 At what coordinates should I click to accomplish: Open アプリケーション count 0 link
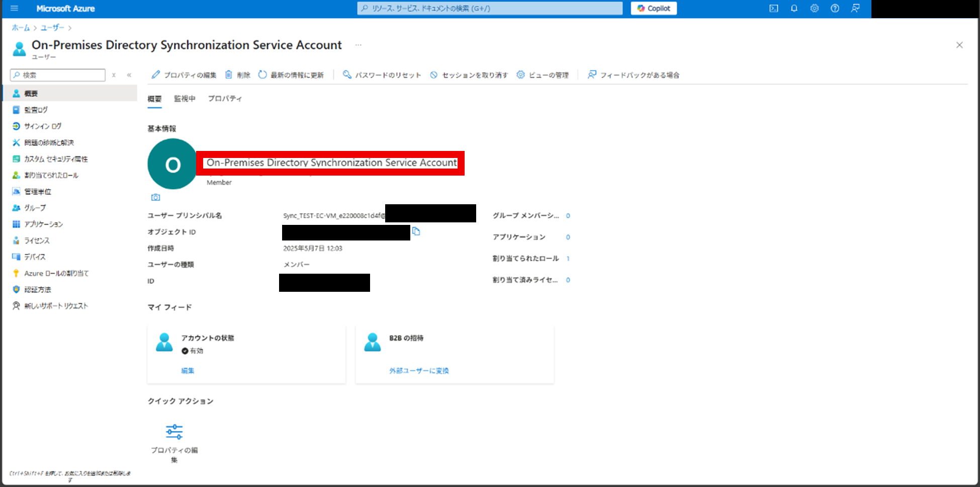tap(568, 237)
